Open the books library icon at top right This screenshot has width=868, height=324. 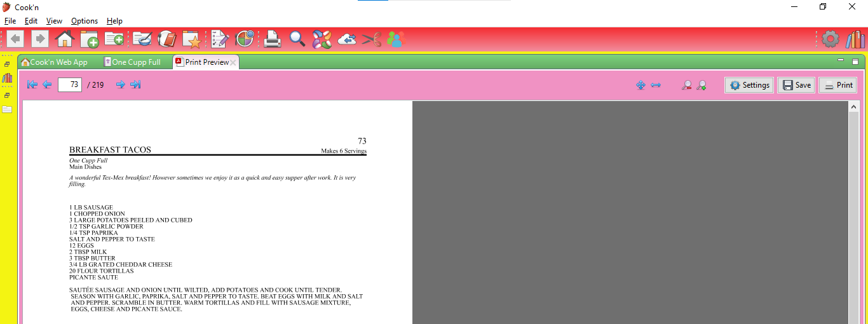[x=855, y=39]
